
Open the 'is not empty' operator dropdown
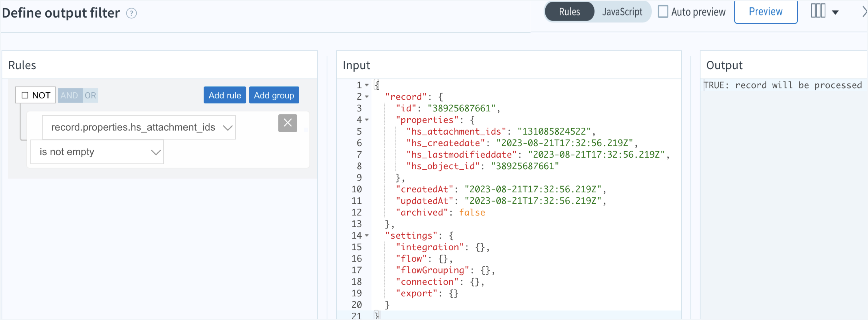click(x=97, y=152)
